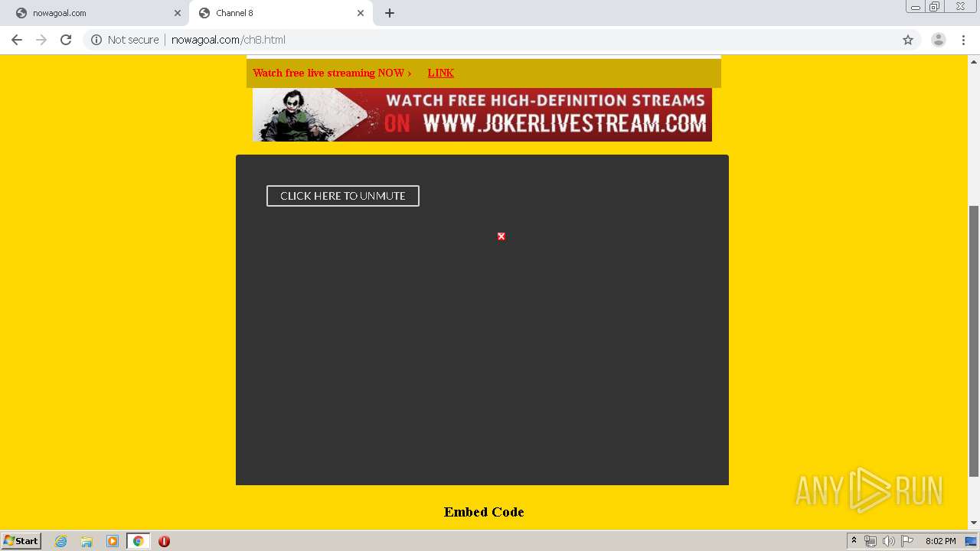Select Chrome taskbar icon

[x=138, y=541]
